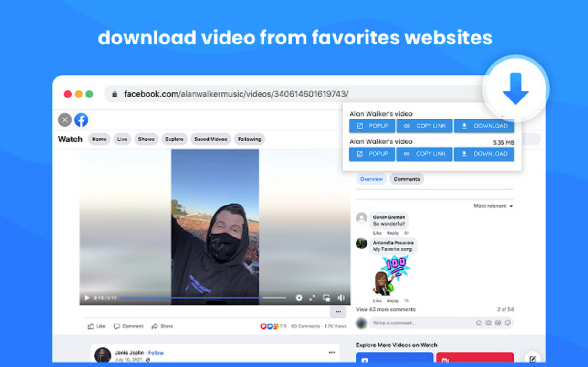Image resolution: width=588 pixels, height=367 pixels.
Task: Click the Comment button below the video
Action: point(128,326)
